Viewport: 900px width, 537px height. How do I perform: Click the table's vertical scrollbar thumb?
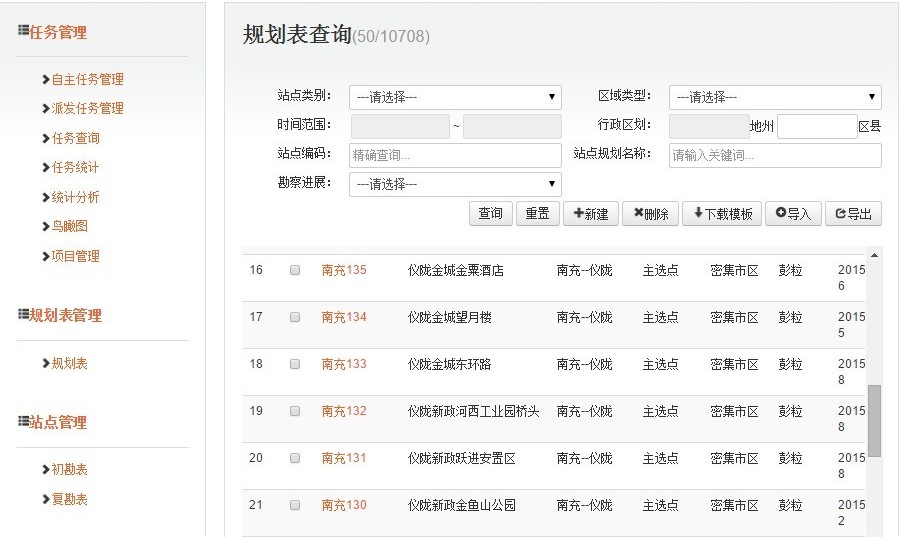point(874,420)
